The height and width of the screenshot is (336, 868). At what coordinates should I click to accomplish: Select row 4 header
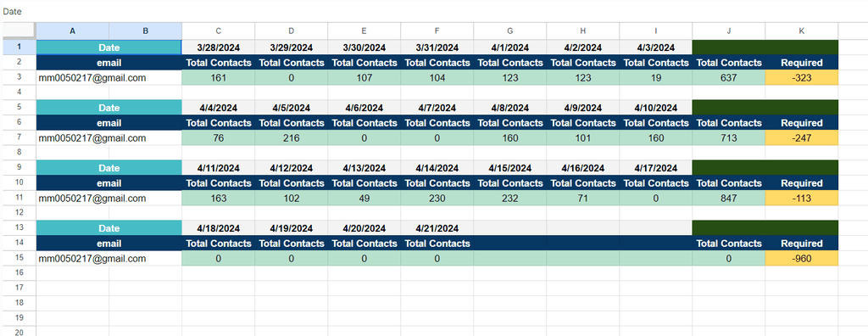click(x=18, y=92)
